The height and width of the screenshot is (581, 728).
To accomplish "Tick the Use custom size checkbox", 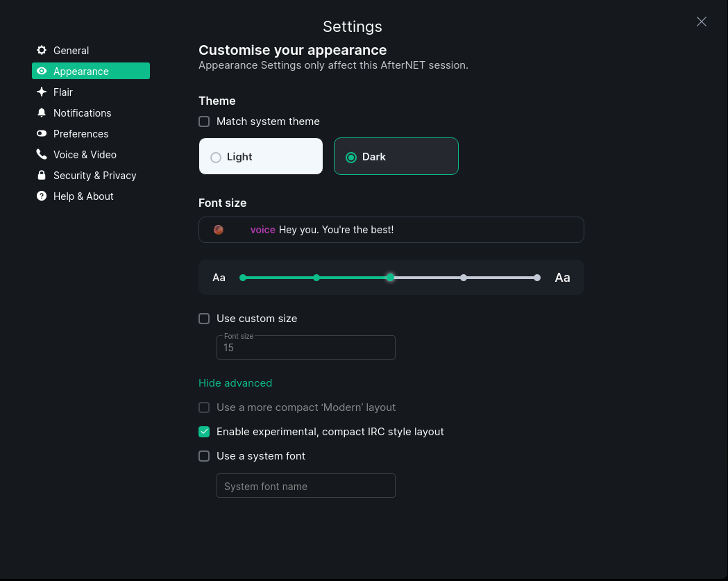I will tap(204, 319).
